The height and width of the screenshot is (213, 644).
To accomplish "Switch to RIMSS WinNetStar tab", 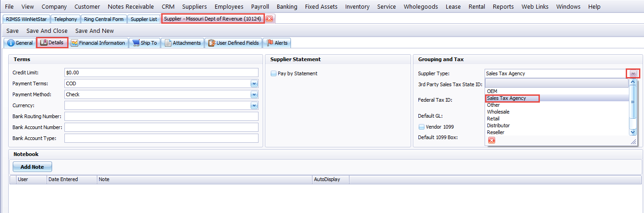I will 26,19.
